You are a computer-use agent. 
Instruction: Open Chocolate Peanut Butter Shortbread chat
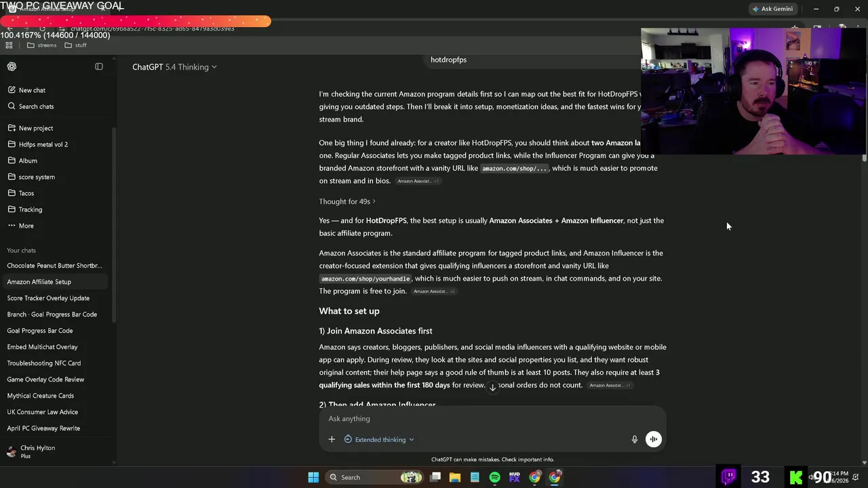54,266
